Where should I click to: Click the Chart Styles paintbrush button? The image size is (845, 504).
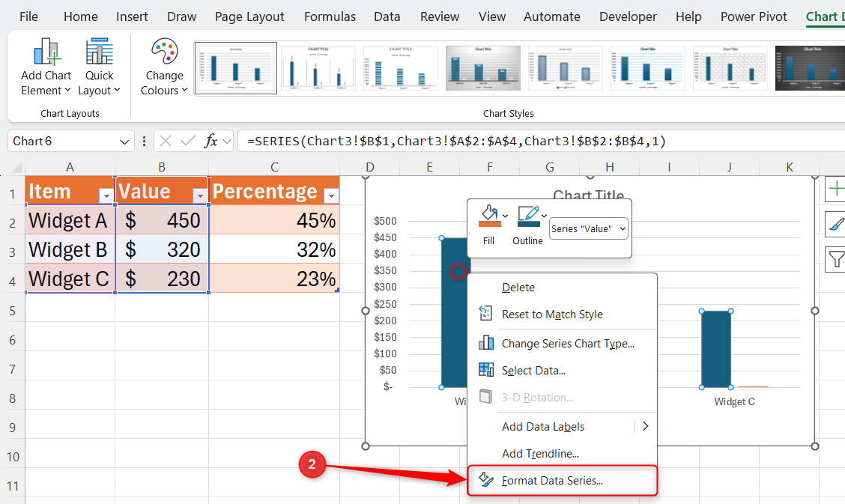point(836,224)
